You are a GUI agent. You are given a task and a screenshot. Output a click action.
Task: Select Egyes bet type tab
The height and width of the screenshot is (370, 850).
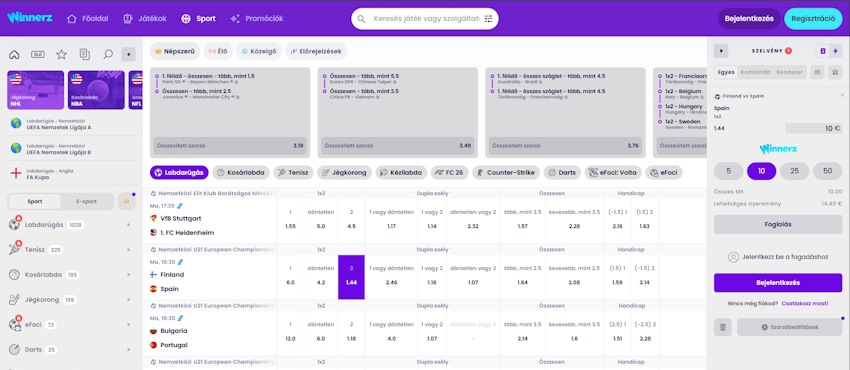point(725,72)
